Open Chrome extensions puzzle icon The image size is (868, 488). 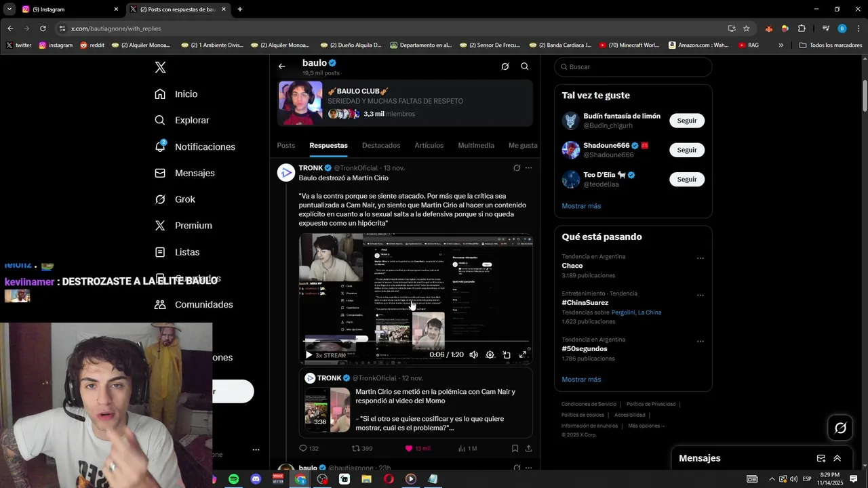click(x=802, y=28)
